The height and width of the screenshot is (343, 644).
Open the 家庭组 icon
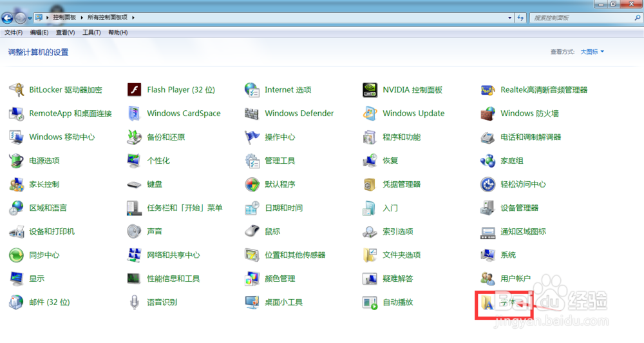pyautogui.click(x=488, y=161)
